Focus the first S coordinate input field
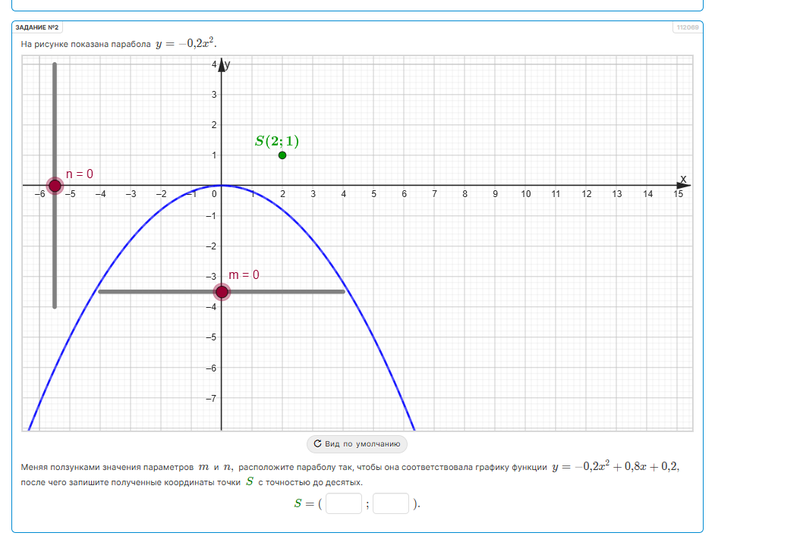800x539 pixels. pyautogui.click(x=343, y=503)
